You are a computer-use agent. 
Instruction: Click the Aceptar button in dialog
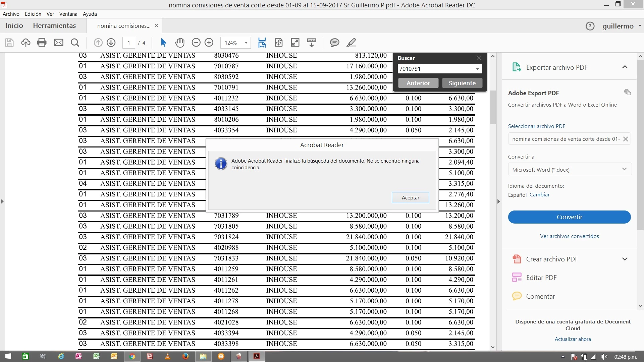click(x=410, y=198)
